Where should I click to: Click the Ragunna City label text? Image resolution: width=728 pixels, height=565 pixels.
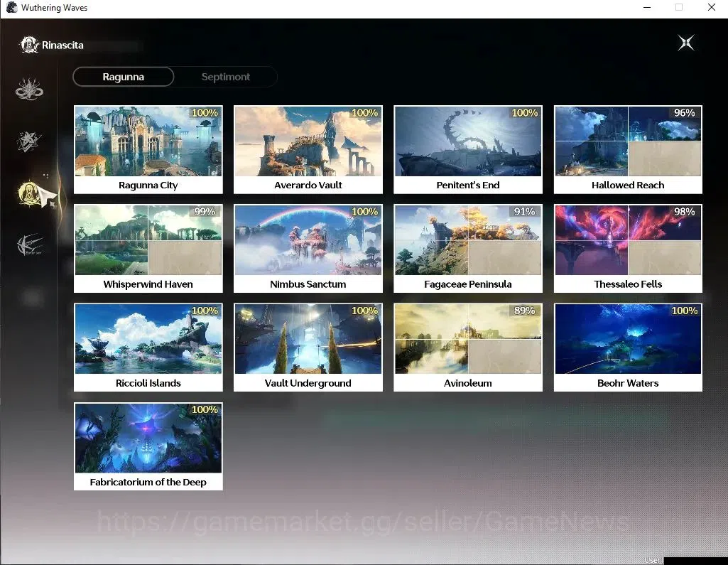[x=148, y=185]
